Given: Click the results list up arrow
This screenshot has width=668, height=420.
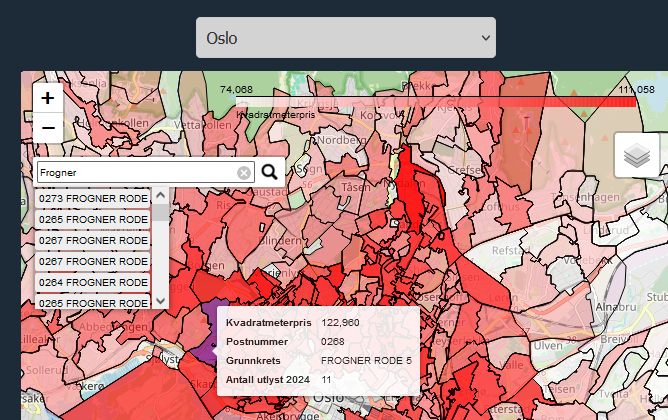Looking at the screenshot, I should (161, 196).
